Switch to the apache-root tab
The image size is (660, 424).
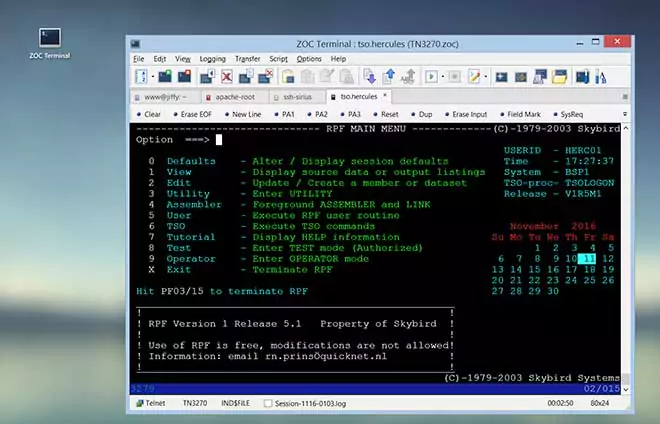pyautogui.click(x=235, y=97)
